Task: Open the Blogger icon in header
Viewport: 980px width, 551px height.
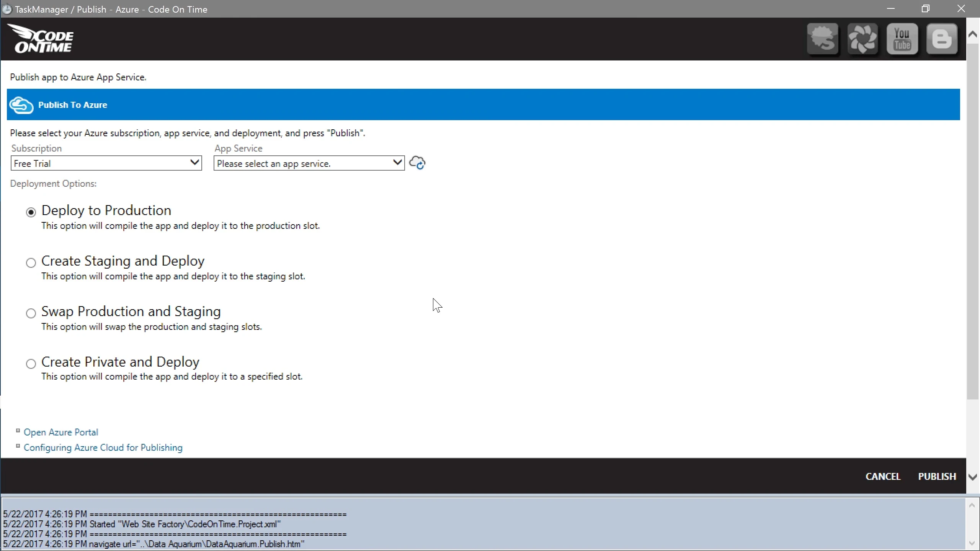Action: coord(942,39)
